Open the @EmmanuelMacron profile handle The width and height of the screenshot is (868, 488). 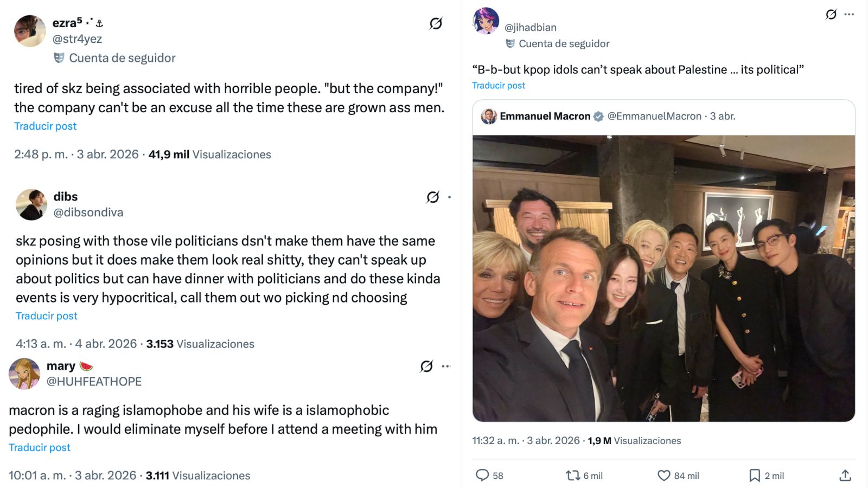(655, 115)
